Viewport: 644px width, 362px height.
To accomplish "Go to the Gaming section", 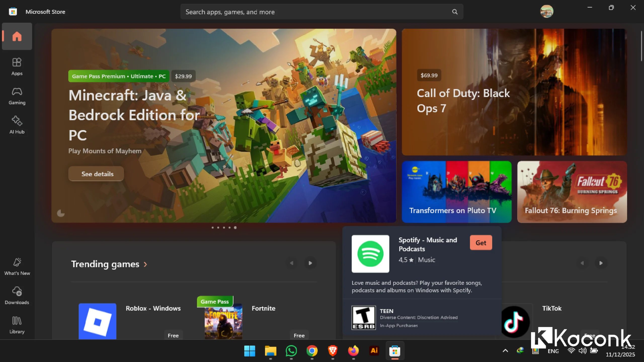I will pyautogui.click(x=17, y=96).
